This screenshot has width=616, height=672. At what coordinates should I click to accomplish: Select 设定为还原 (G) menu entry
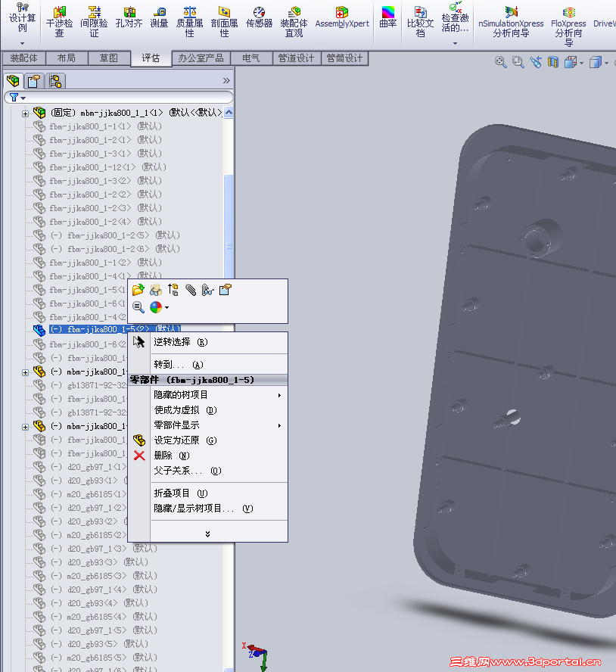[208, 440]
